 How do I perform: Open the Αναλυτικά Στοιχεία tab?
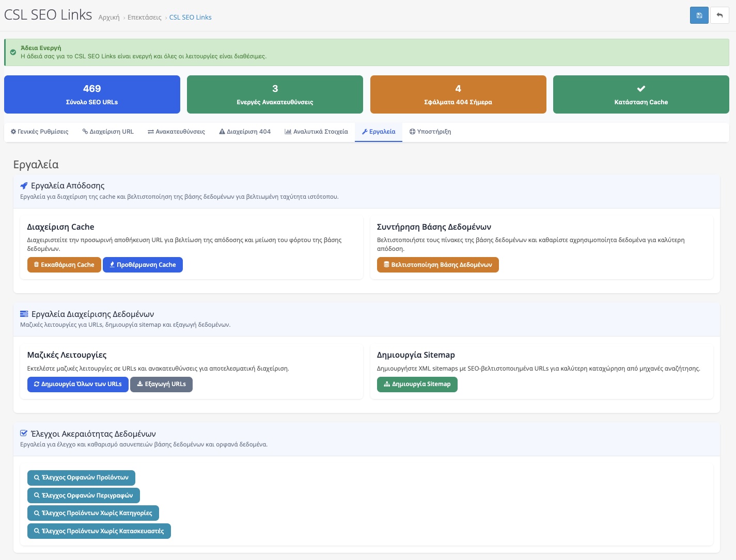316,132
